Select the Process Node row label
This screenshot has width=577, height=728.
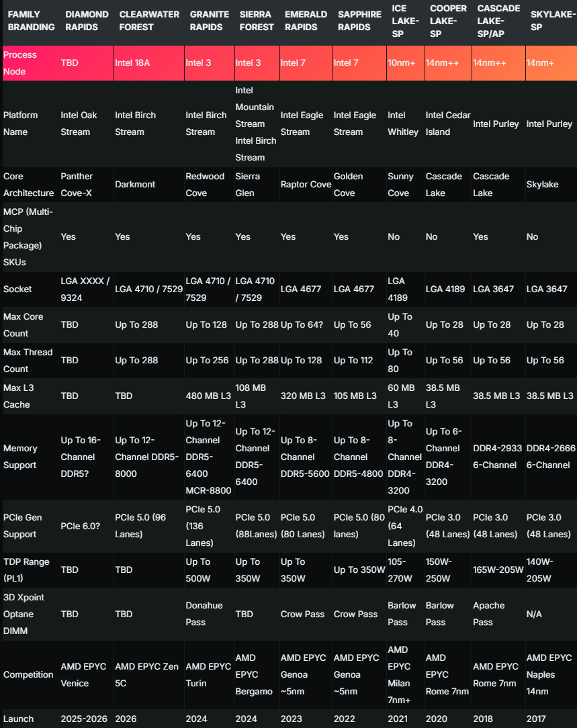pos(31,63)
